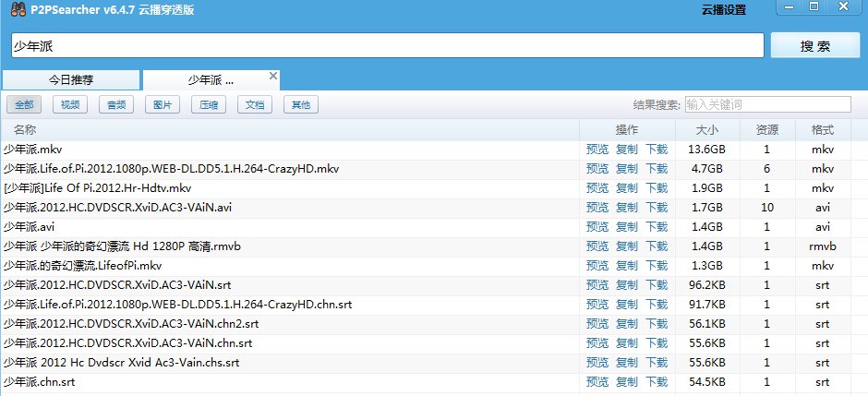
Task: Filter results by 图片 images
Action: 162,105
